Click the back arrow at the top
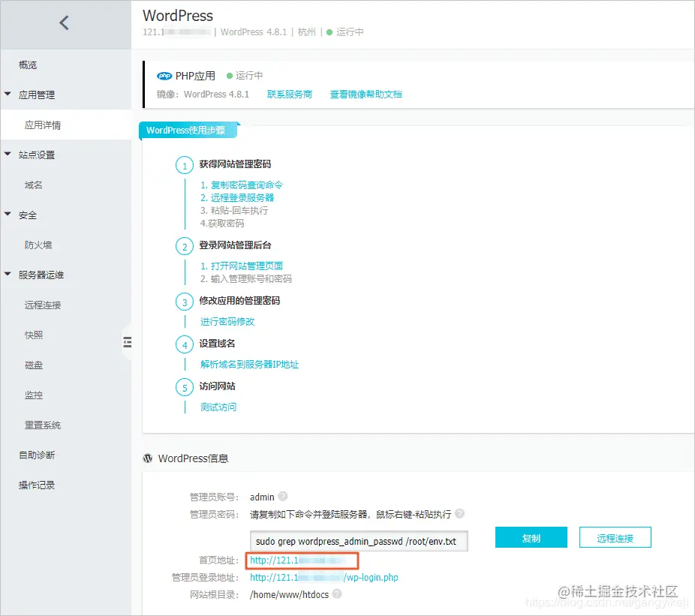 coord(65,23)
